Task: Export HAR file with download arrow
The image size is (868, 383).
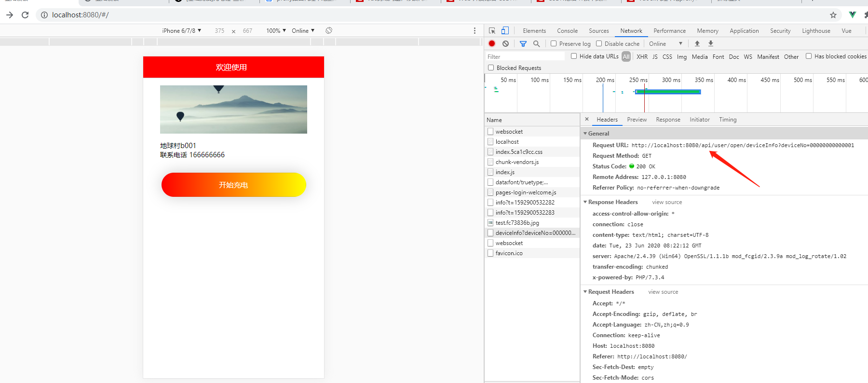Action: pos(711,43)
